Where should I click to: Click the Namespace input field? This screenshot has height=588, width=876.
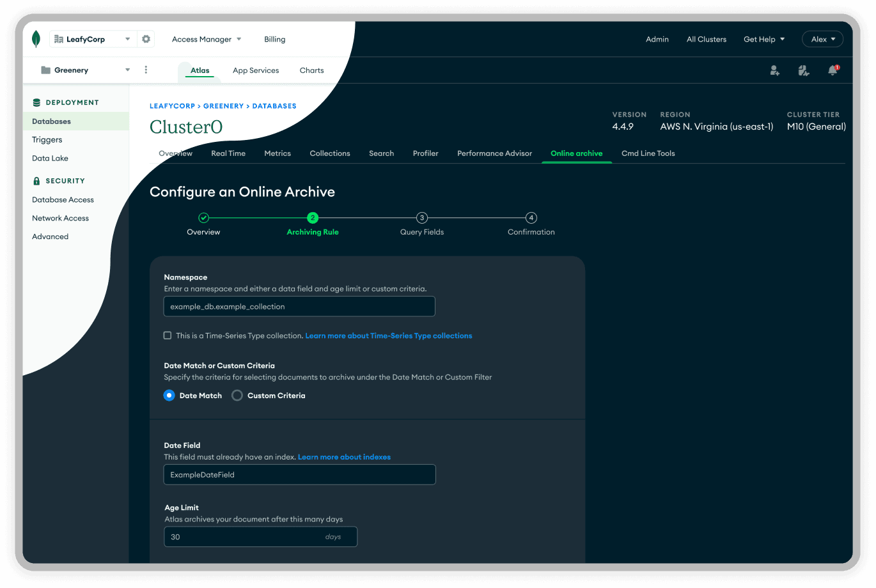point(299,306)
